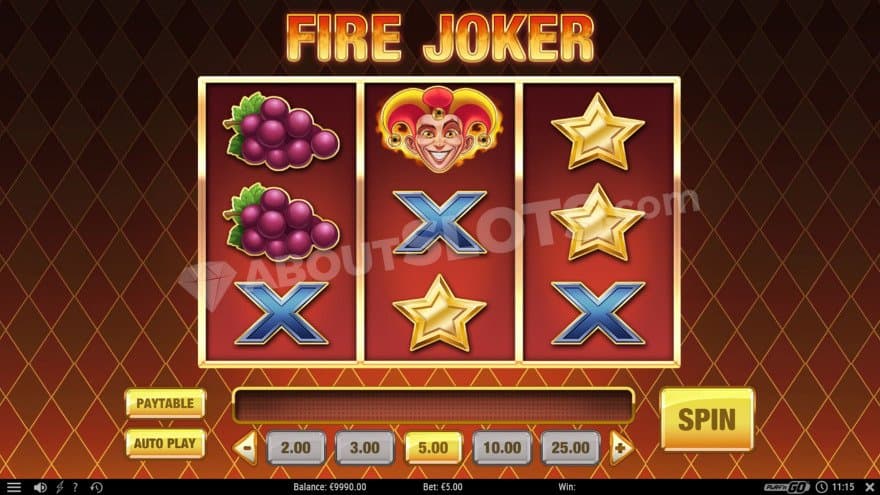Close the game with X icon

(869, 487)
